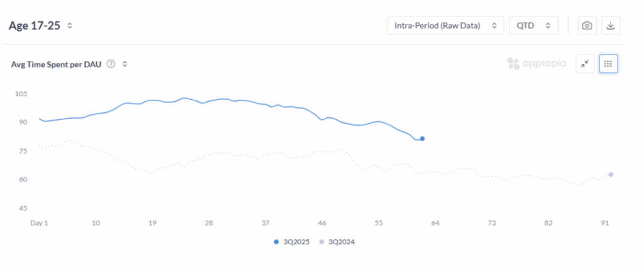
Task: Click the gray 3Q2024 legend dot
Action: coord(322,242)
